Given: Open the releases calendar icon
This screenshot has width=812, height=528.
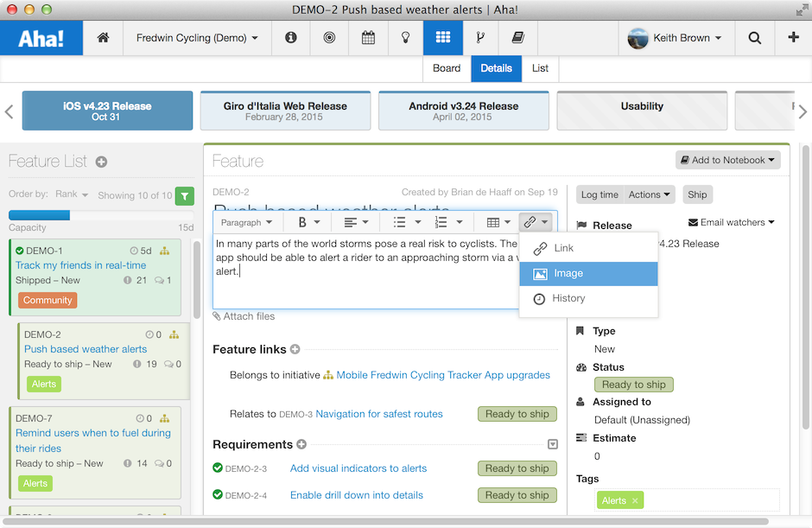Looking at the screenshot, I should (368, 37).
